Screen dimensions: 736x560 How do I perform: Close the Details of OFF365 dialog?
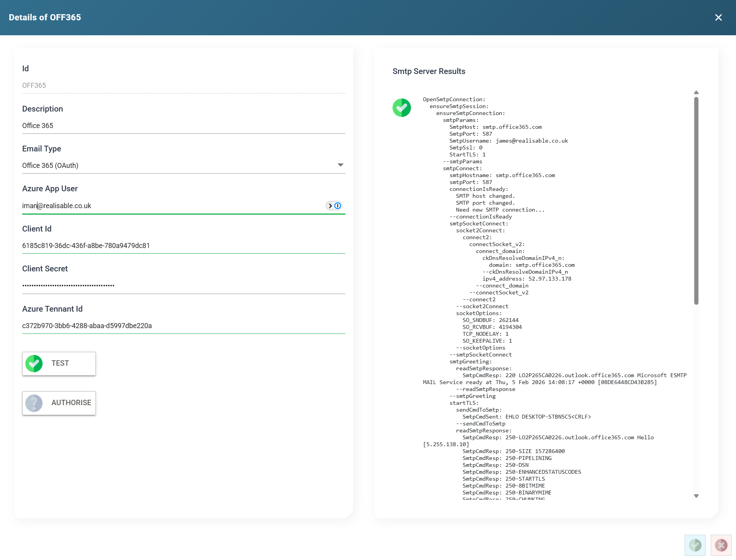(x=718, y=18)
